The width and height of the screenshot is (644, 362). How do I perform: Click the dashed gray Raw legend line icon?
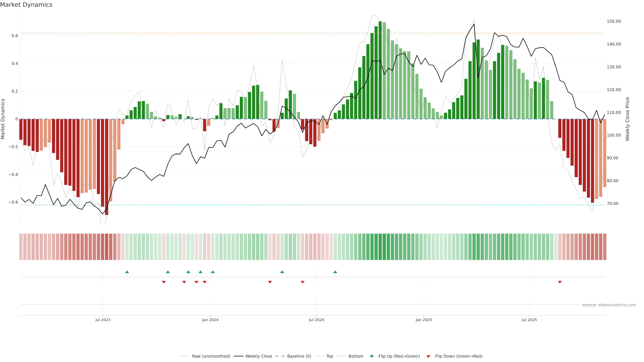pyautogui.click(x=185, y=356)
